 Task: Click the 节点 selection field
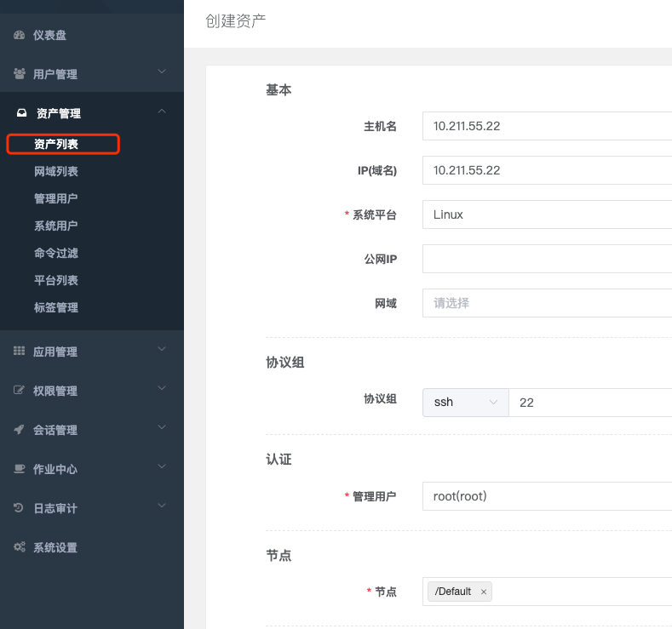547,592
